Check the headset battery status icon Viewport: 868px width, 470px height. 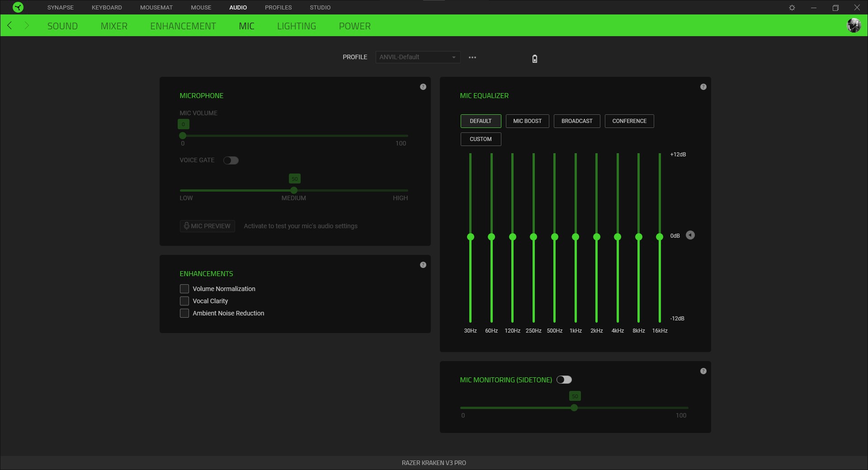click(x=534, y=59)
